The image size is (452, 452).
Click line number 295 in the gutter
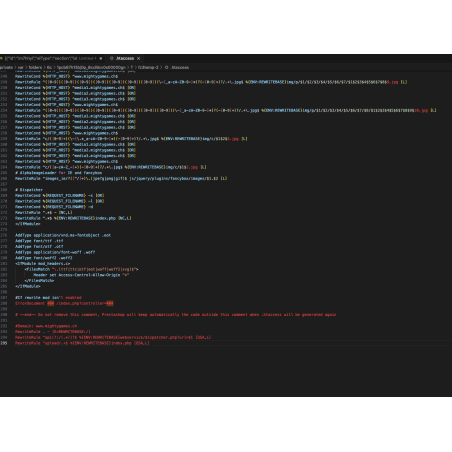(4, 343)
